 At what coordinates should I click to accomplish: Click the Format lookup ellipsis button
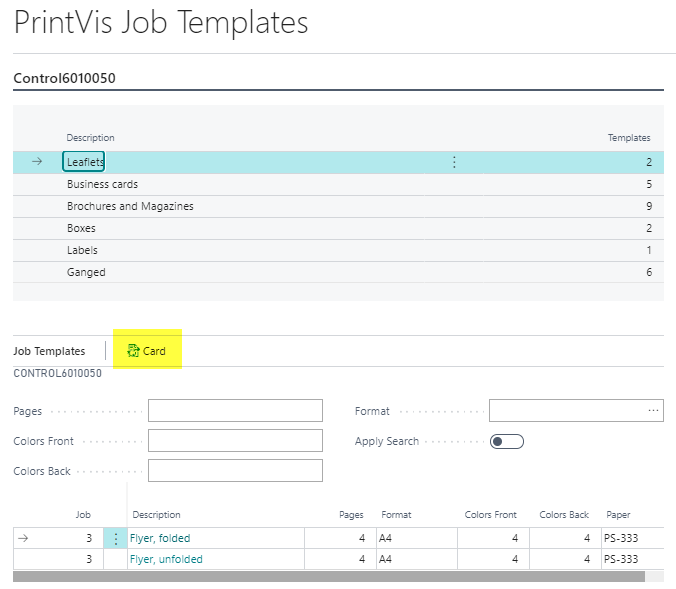(653, 410)
